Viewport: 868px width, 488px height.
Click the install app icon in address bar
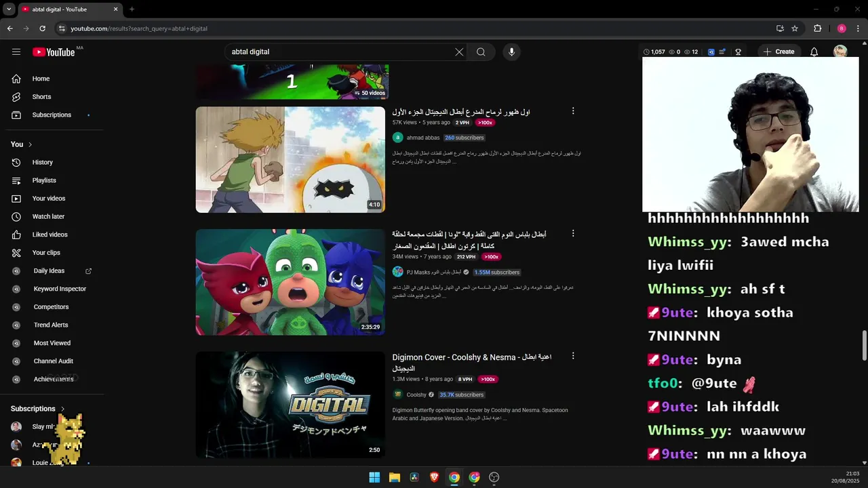(x=780, y=28)
